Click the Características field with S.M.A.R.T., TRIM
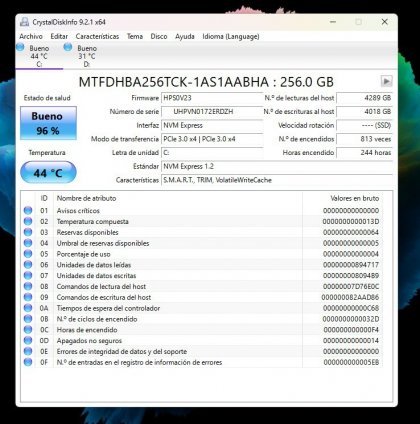Screen dimensions: 420x424 click(277, 180)
